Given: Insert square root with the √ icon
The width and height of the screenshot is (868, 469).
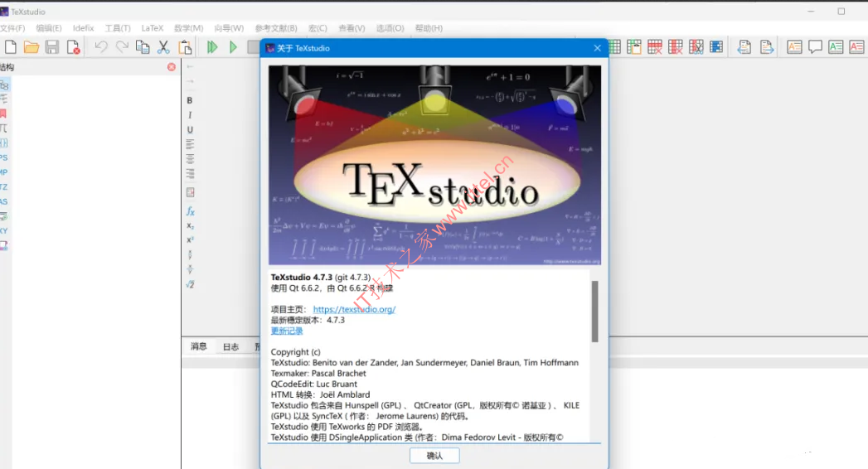Looking at the screenshot, I should coord(190,284).
